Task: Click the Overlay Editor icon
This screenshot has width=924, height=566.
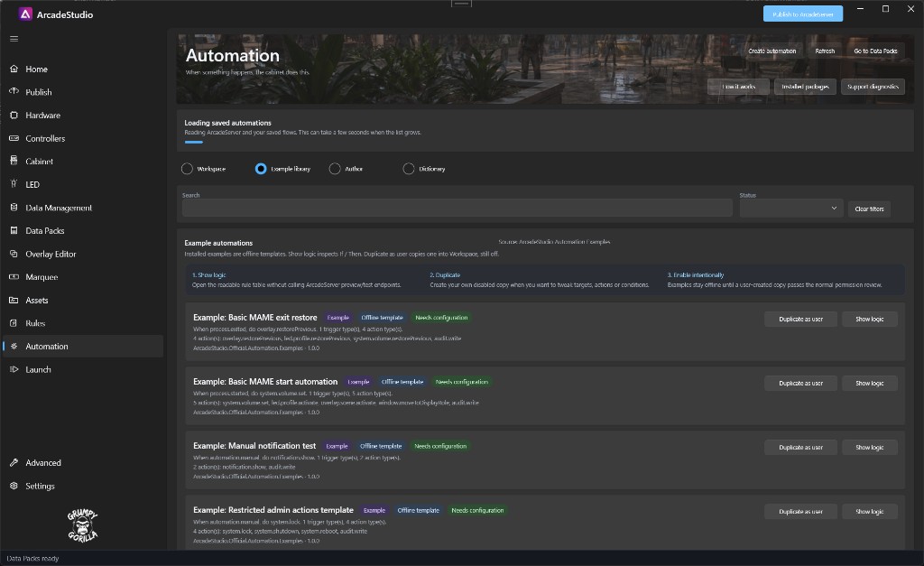Action: [14, 254]
